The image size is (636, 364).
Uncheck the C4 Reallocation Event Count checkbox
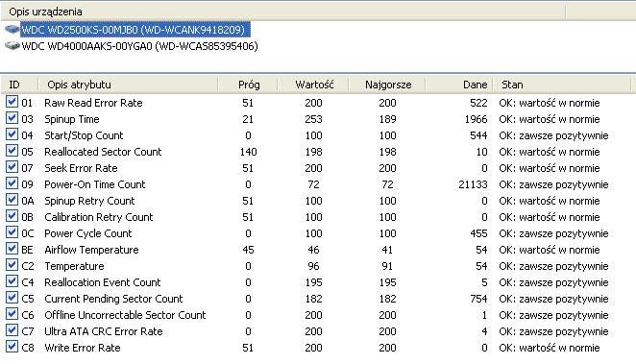pyautogui.click(x=12, y=280)
